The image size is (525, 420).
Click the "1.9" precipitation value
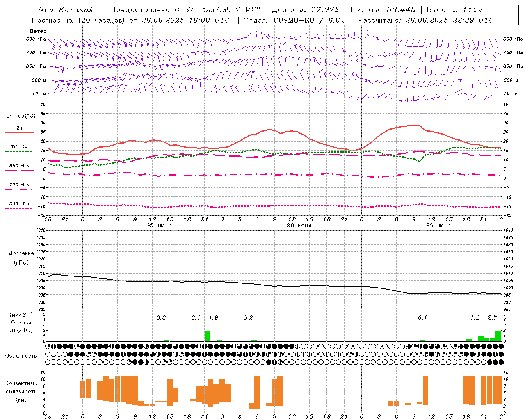coord(213,318)
